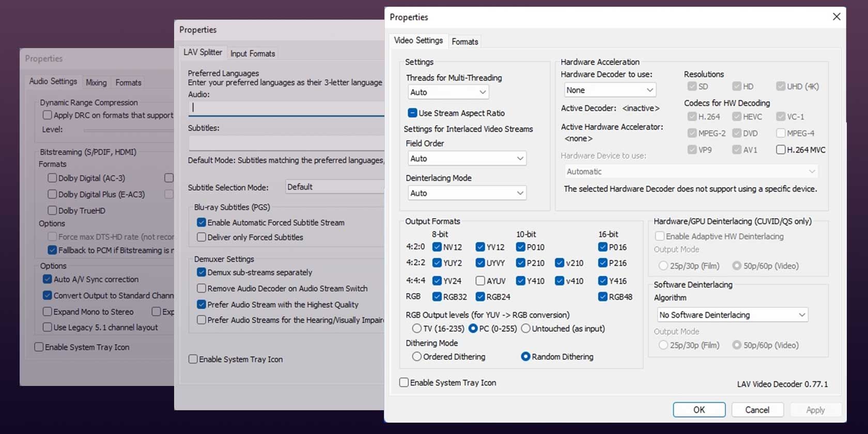Click the Audio preferred languages field
The image size is (868, 434).
[287, 107]
